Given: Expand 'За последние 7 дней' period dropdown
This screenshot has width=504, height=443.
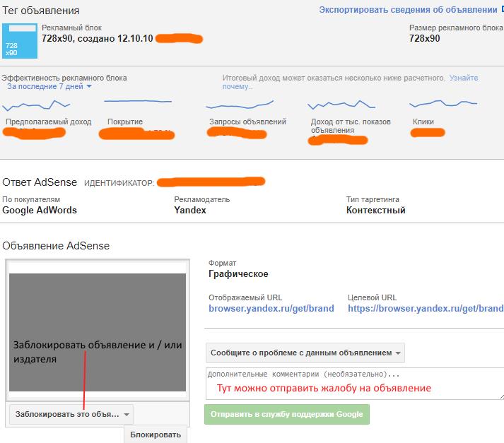Looking at the screenshot, I should point(49,86).
